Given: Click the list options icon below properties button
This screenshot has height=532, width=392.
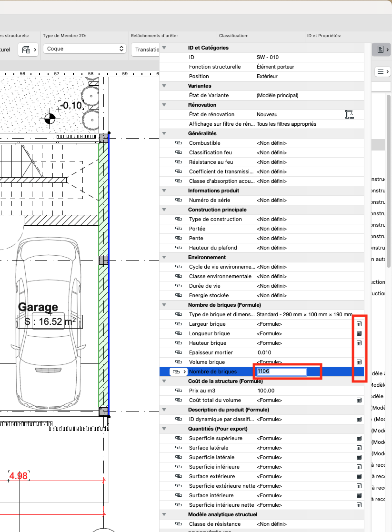Looking at the screenshot, I should (382, 71).
